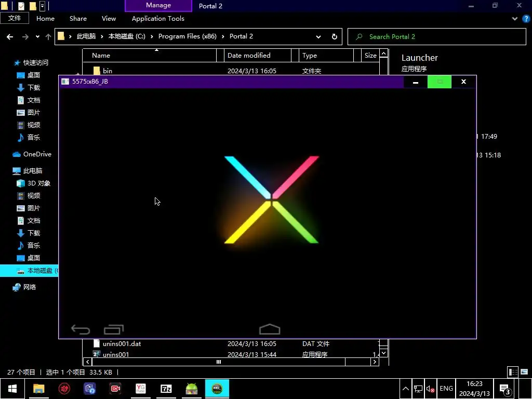Open File Explorer from taskbar
This screenshot has height=399, width=532.
click(x=38, y=389)
